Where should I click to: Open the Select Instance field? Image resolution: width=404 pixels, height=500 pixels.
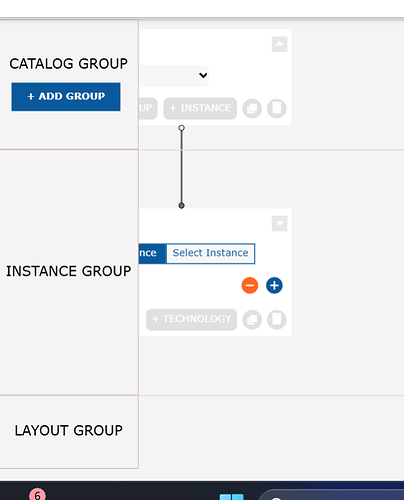point(210,253)
